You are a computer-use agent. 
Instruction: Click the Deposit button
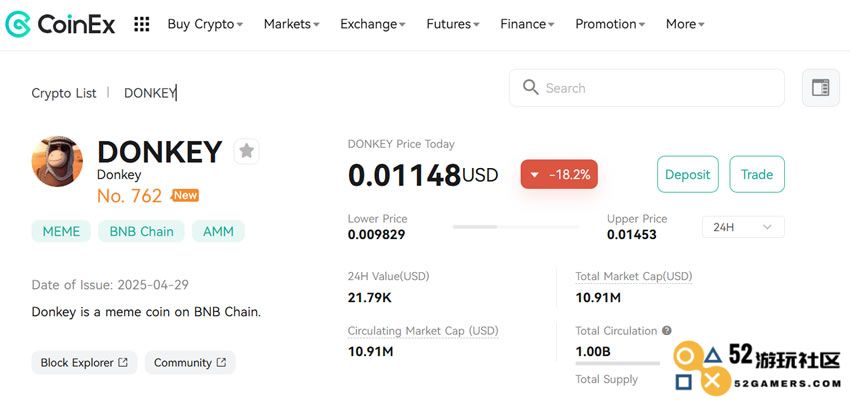click(x=687, y=174)
